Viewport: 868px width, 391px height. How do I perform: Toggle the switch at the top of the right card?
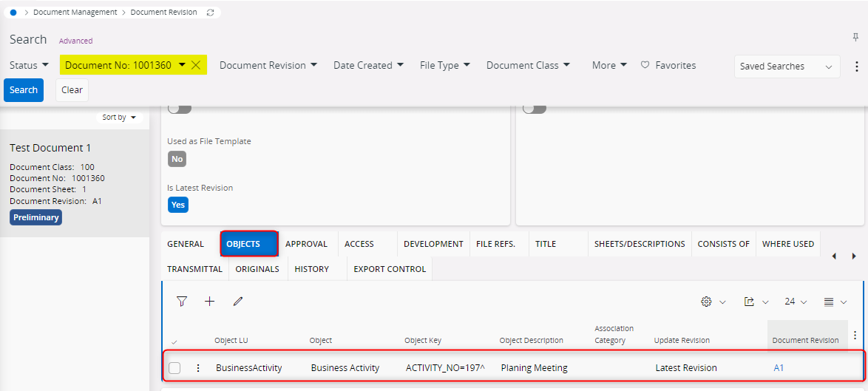click(535, 109)
